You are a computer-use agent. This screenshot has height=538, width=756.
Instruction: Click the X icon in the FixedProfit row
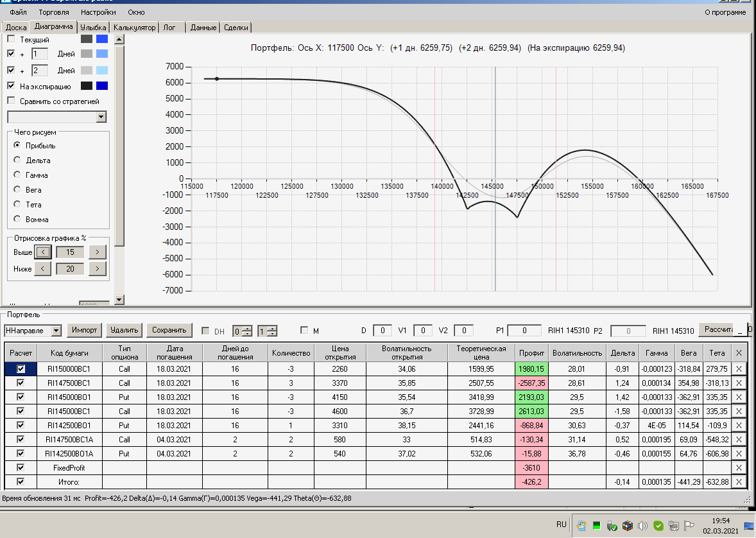[738, 468]
